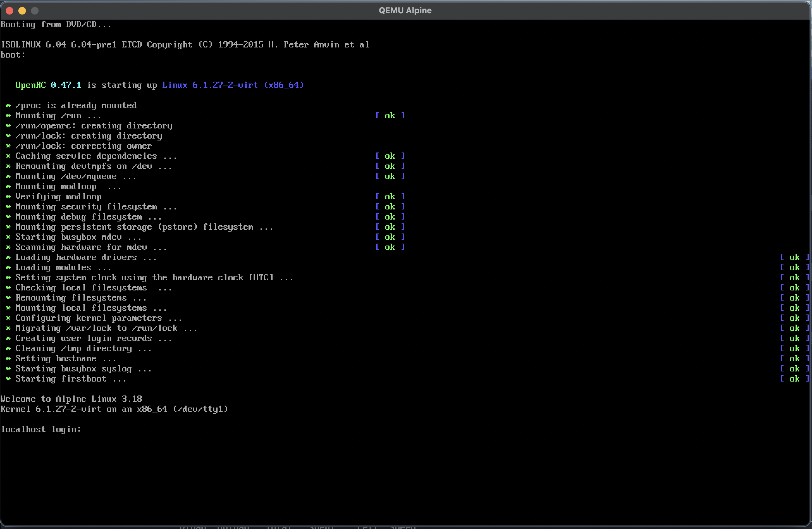Click 'Scanning hardware for mdev' line
812x529 pixels.
point(91,247)
